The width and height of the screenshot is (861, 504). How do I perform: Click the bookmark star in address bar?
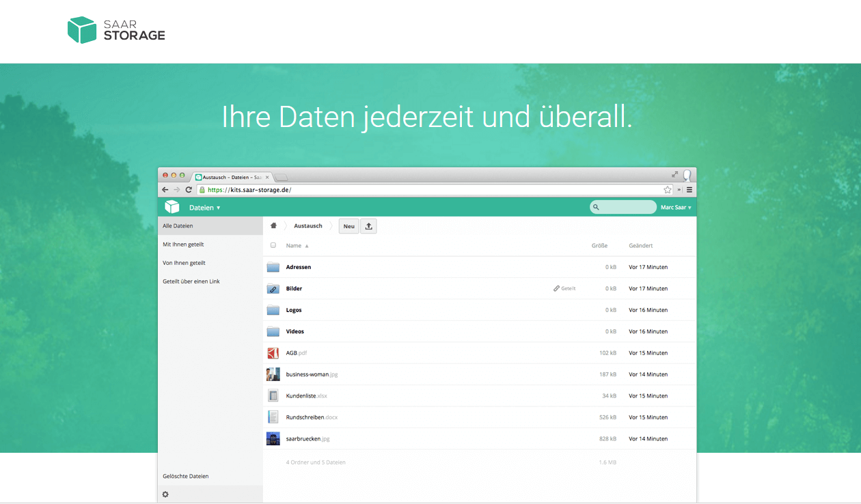(x=668, y=190)
